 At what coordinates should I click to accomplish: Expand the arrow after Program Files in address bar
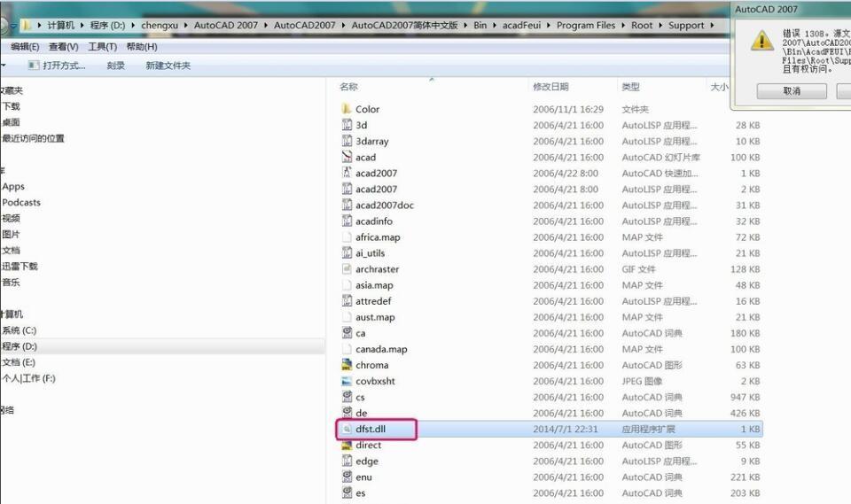tap(623, 25)
